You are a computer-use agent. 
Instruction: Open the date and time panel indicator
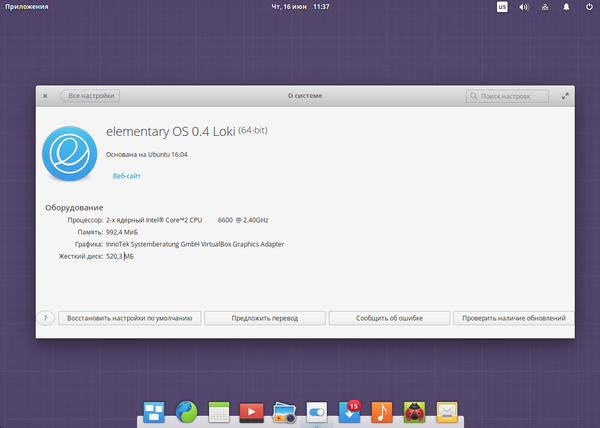pos(300,7)
